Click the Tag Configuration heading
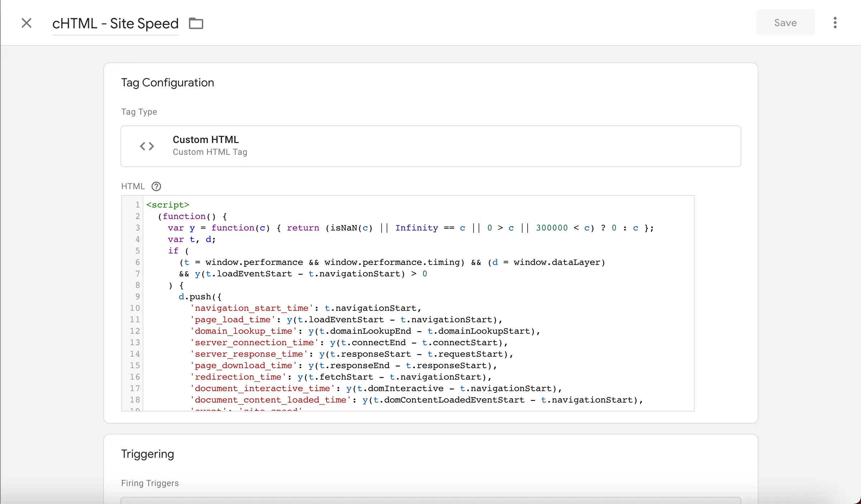 coord(167,82)
